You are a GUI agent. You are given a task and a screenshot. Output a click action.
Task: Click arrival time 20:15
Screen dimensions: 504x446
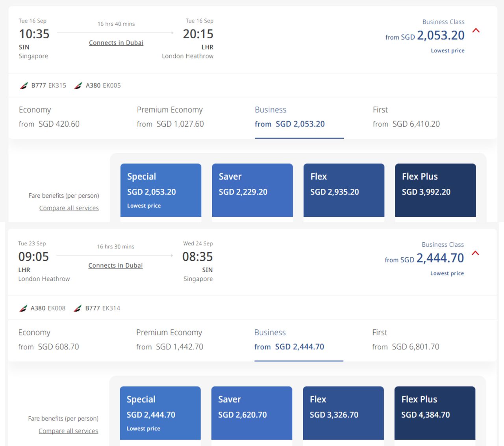click(x=198, y=34)
